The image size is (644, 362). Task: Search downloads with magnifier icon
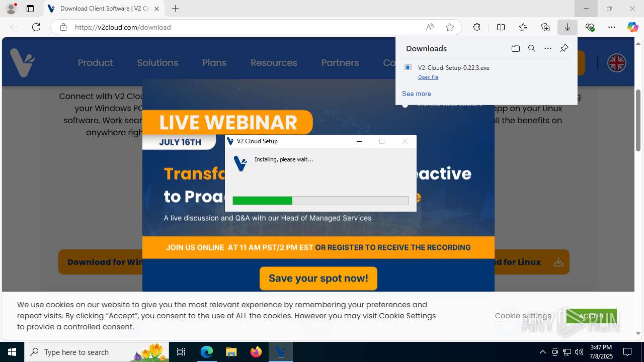click(531, 48)
